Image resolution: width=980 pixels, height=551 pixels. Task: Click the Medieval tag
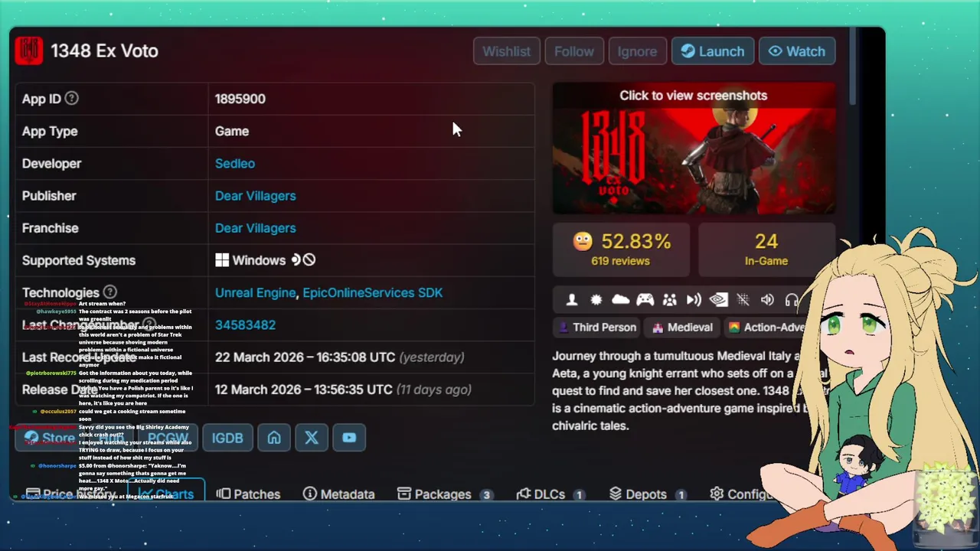683,328
